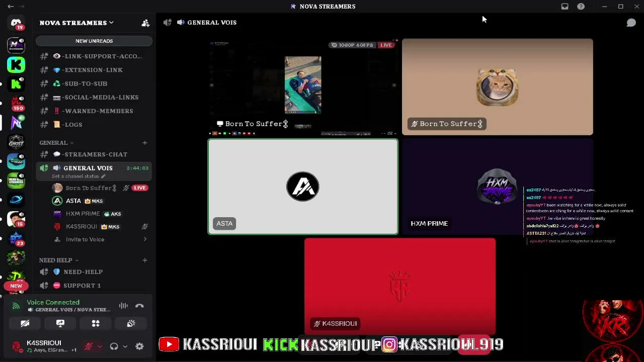Open the NOVA STREAMERS server menu
The image size is (644, 362).
[x=76, y=23]
